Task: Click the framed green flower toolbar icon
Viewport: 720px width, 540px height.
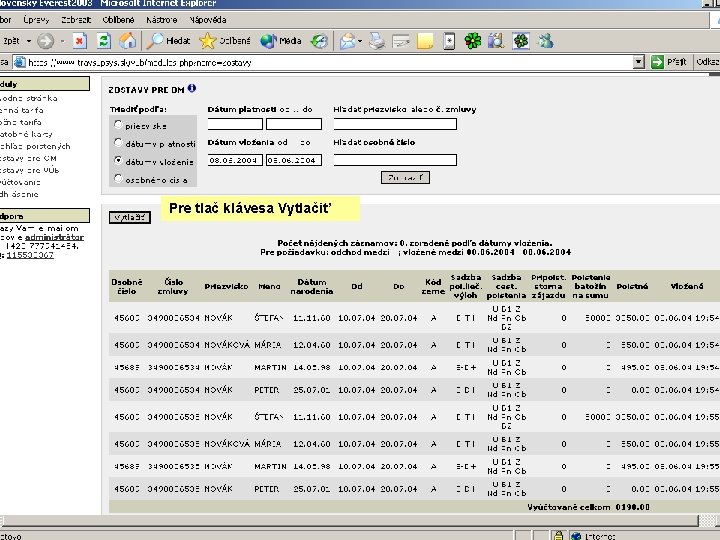Action: (x=521, y=41)
